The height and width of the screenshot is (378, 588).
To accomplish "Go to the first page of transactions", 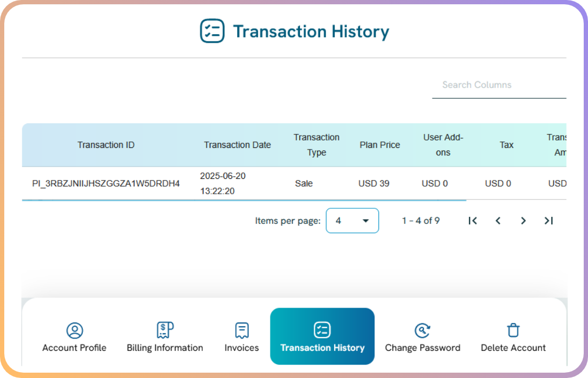I will (473, 220).
